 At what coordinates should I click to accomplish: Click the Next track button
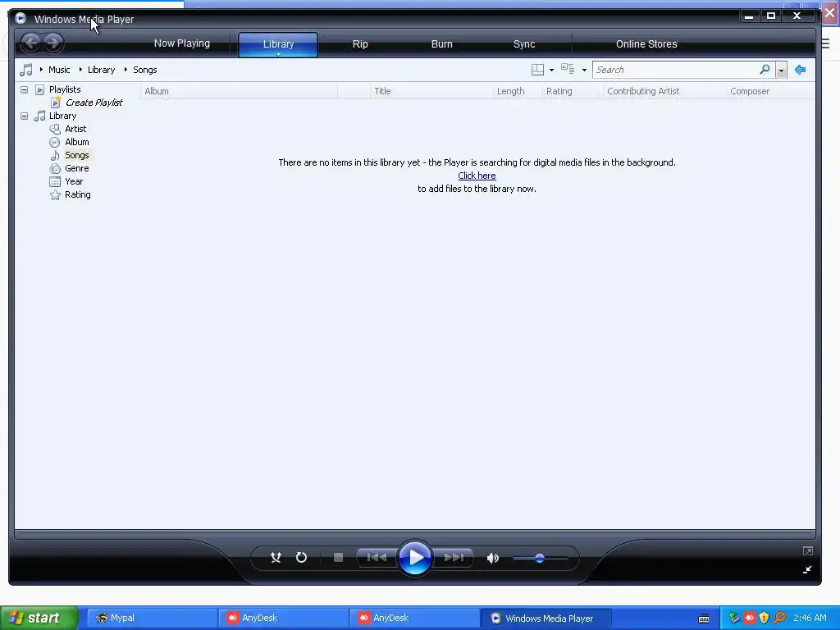coord(454,558)
